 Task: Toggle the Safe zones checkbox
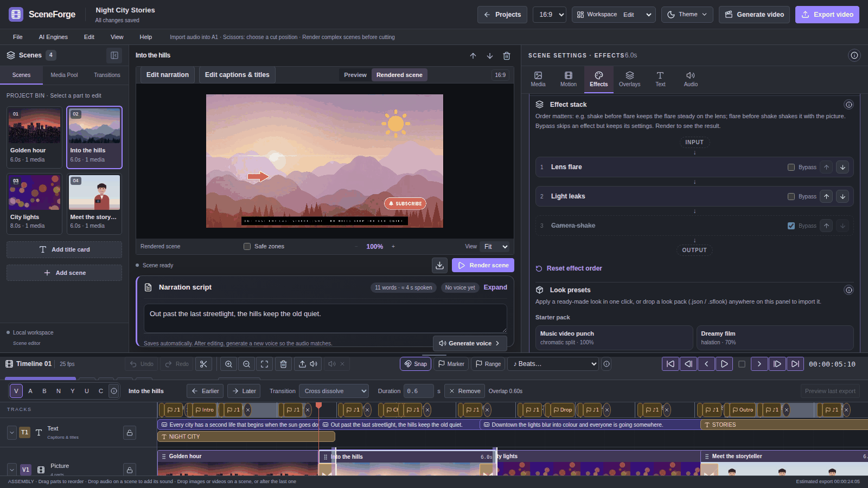tap(247, 246)
